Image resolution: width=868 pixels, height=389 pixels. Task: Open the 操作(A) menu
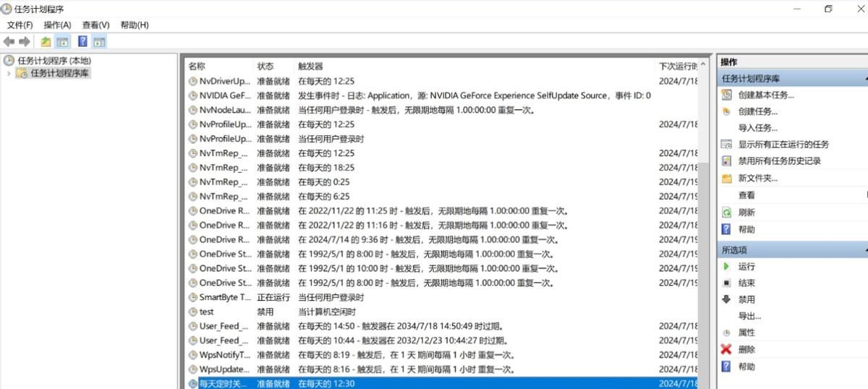[57, 25]
